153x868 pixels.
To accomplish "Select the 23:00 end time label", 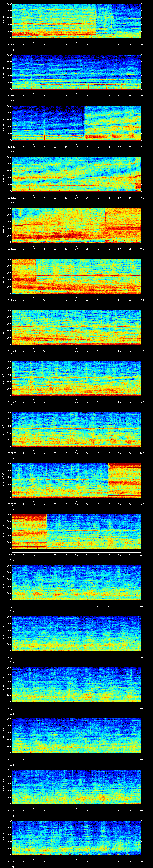I will [141, 453].
